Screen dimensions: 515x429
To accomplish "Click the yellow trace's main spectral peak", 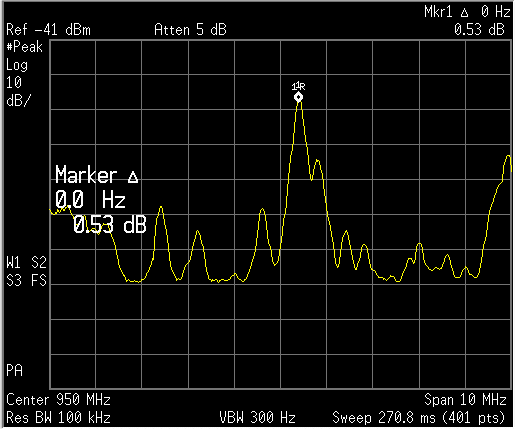I will 299,102.
